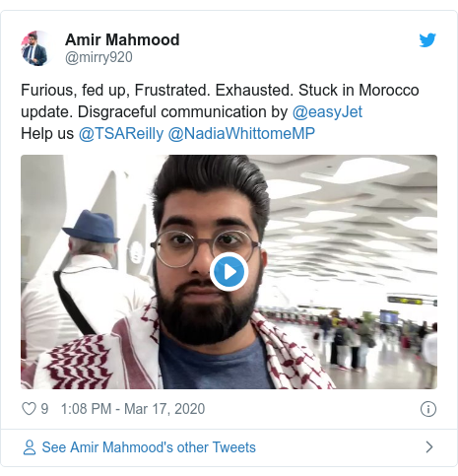Open the tweet info circle icon
This screenshot has width=458, height=476.
click(x=428, y=409)
